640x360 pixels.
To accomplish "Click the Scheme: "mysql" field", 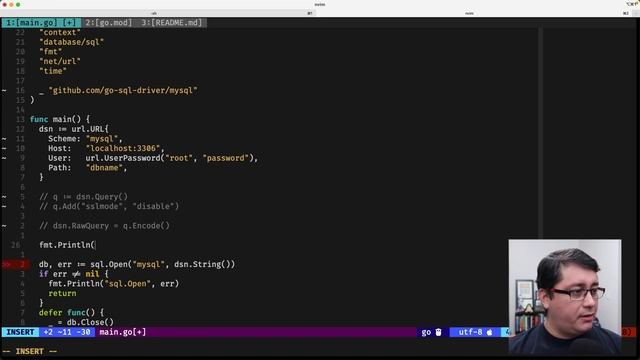I will 85,139.
